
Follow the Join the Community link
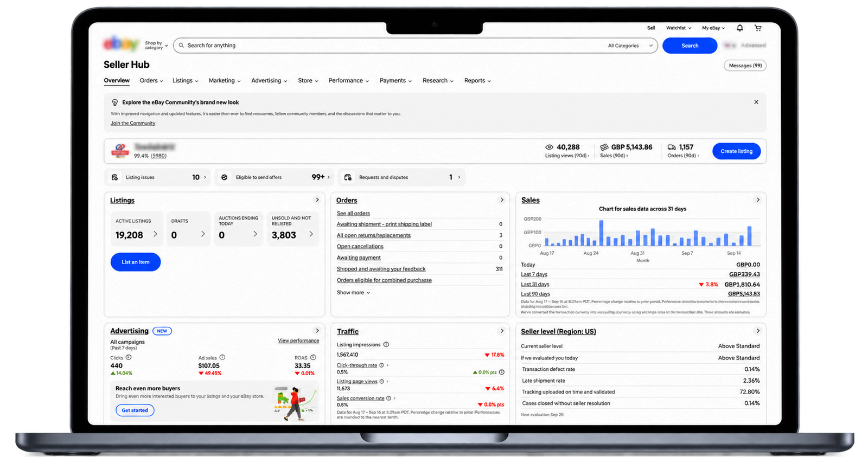[x=133, y=123]
